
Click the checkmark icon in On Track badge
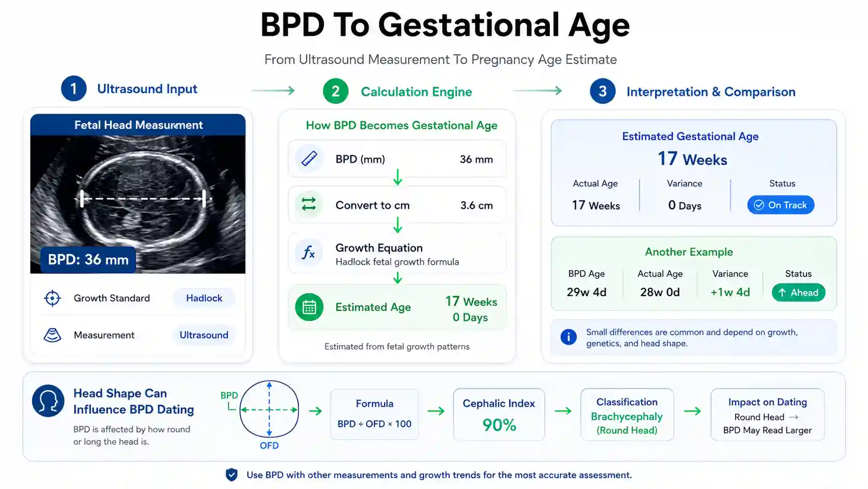pyautogui.click(x=759, y=205)
